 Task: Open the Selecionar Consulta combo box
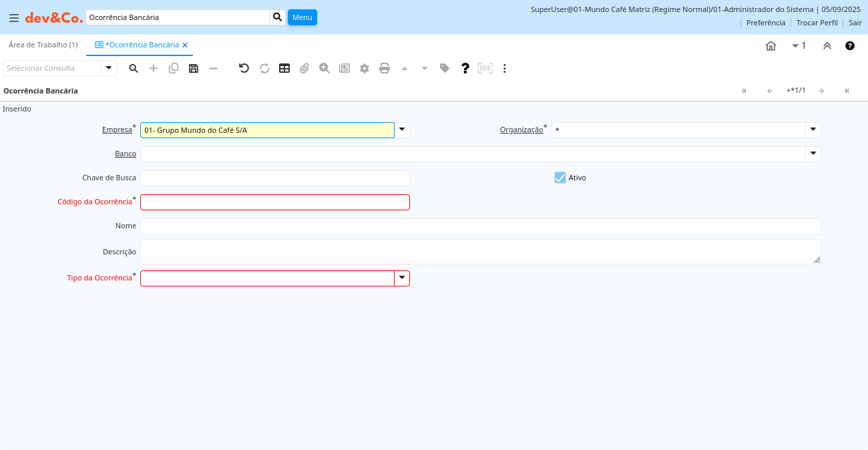pos(109,68)
